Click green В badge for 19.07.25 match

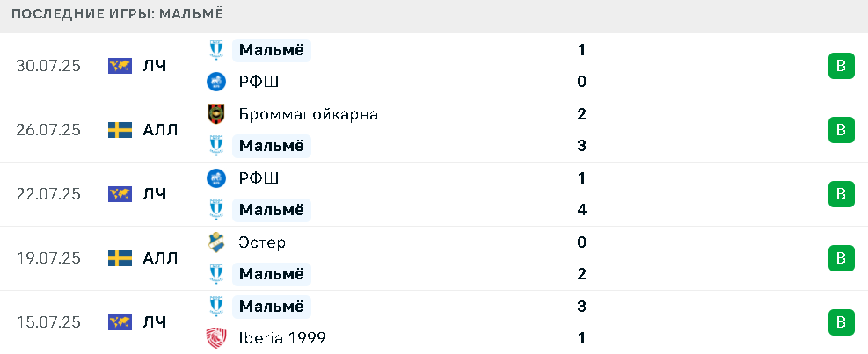point(842,258)
